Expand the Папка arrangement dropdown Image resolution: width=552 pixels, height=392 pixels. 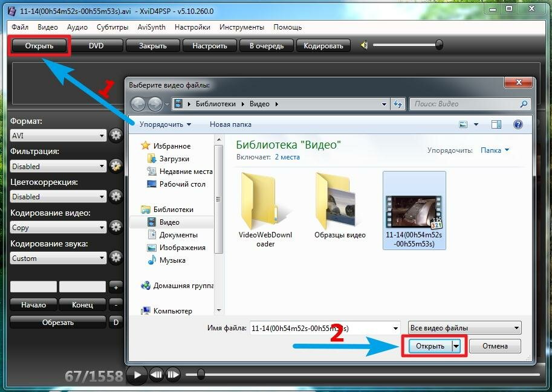495,150
